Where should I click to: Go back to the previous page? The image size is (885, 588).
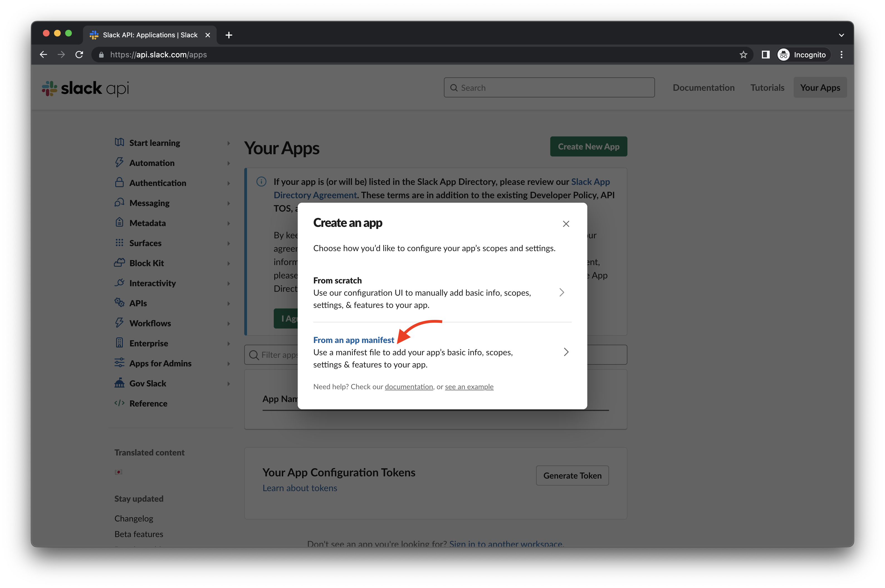(43, 55)
